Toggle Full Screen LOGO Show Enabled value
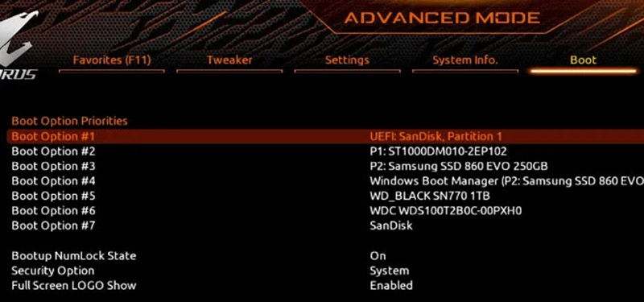Image resolution: width=644 pixels, height=302 pixels. [391, 286]
